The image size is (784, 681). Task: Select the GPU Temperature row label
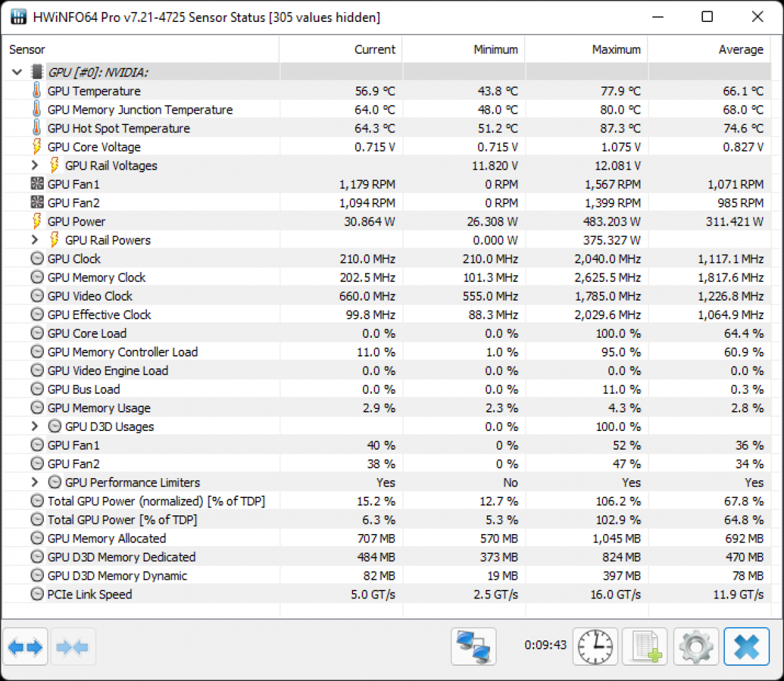(x=94, y=91)
